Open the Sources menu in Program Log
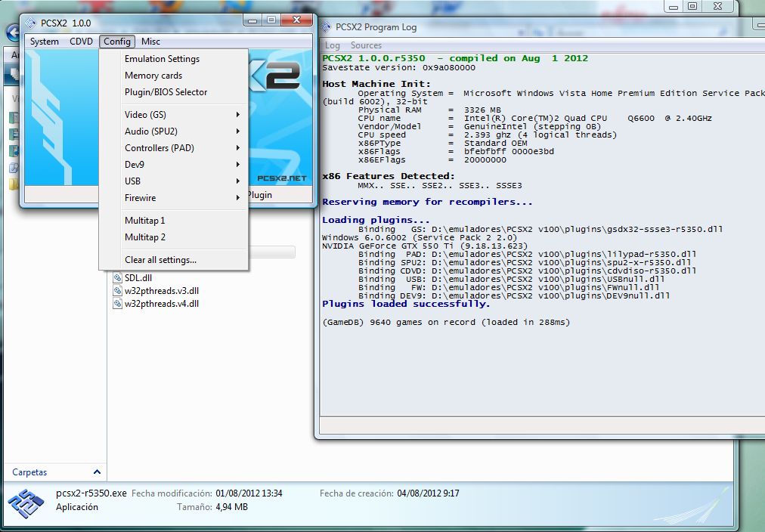Viewport: 765px width, 532px height. (366, 45)
